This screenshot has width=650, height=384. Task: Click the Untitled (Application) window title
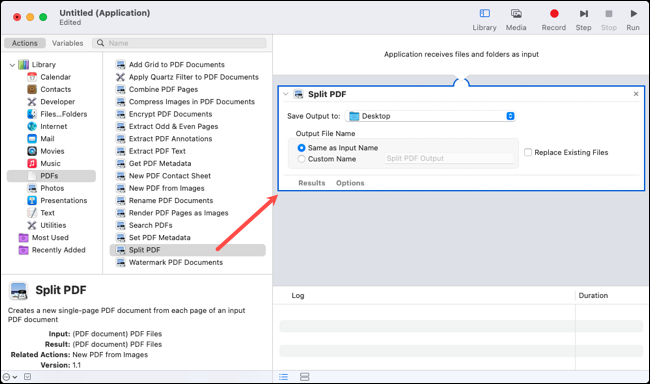click(x=104, y=13)
